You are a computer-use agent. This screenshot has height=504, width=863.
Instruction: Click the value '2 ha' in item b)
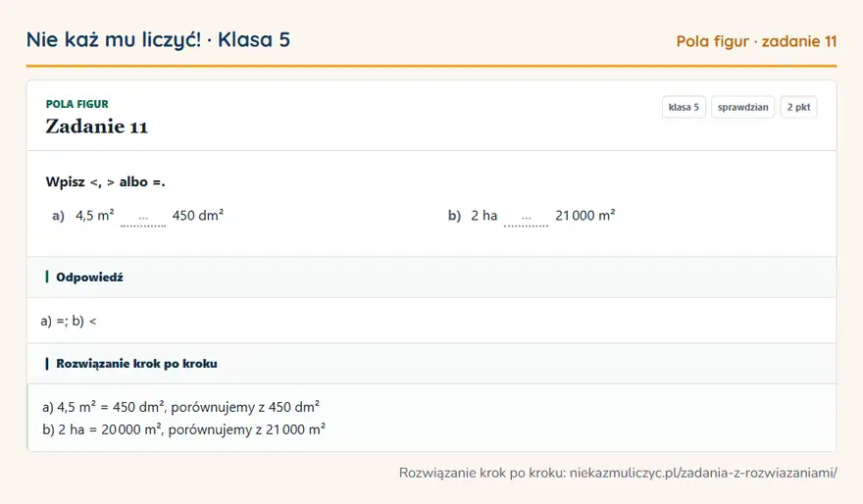[484, 215]
